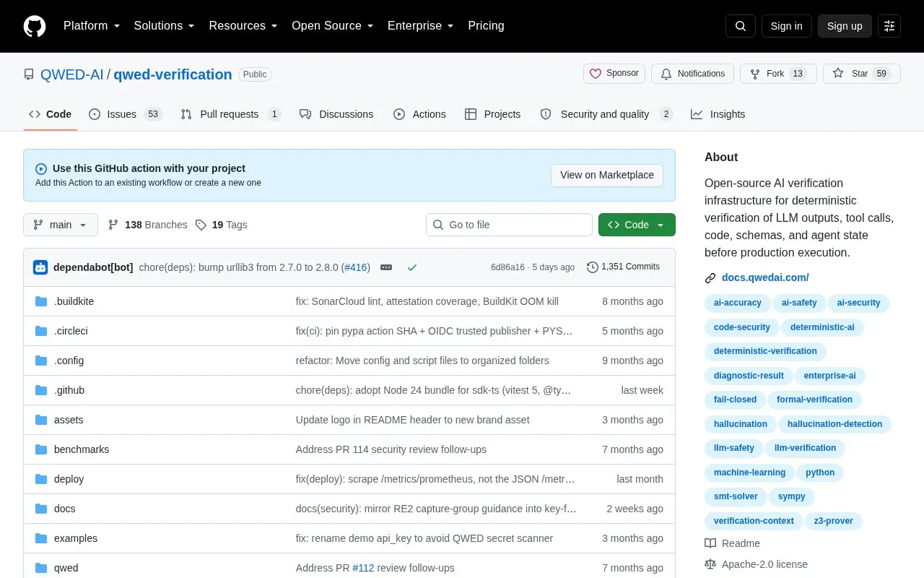
Task: Open the Apache-2.0 license link
Action: (x=756, y=564)
